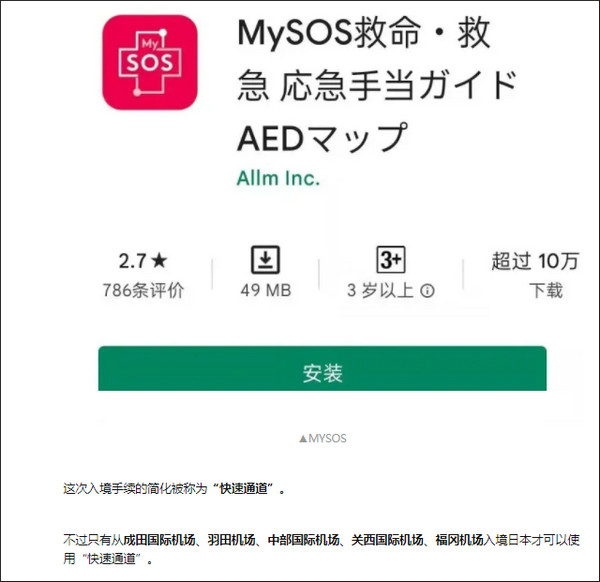Click the MYSOS image caption text
600x582 pixels.
[x=328, y=439]
